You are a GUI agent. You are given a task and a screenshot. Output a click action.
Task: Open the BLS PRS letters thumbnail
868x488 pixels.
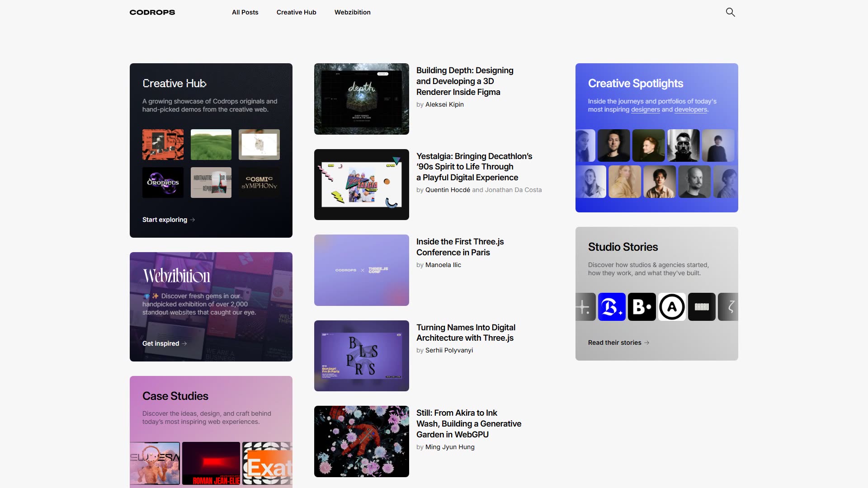click(x=362, y=356)
